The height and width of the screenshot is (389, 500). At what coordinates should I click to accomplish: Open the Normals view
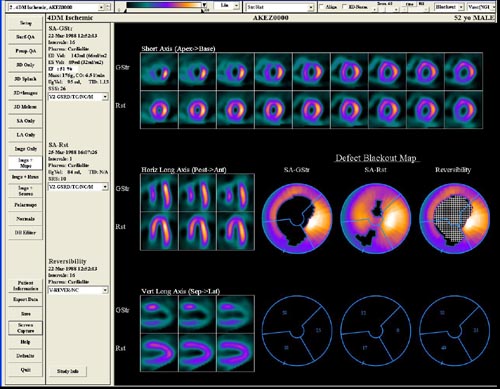click(x=26, y=219)
